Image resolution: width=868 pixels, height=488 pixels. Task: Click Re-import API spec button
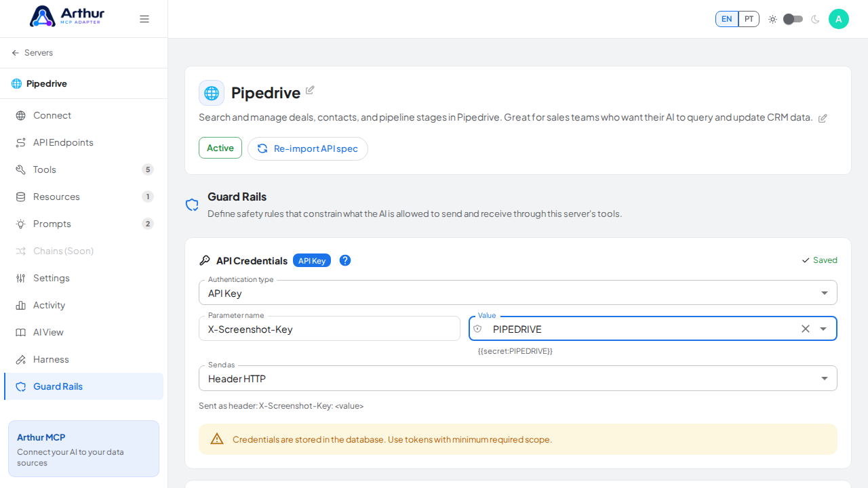point(308,148)
